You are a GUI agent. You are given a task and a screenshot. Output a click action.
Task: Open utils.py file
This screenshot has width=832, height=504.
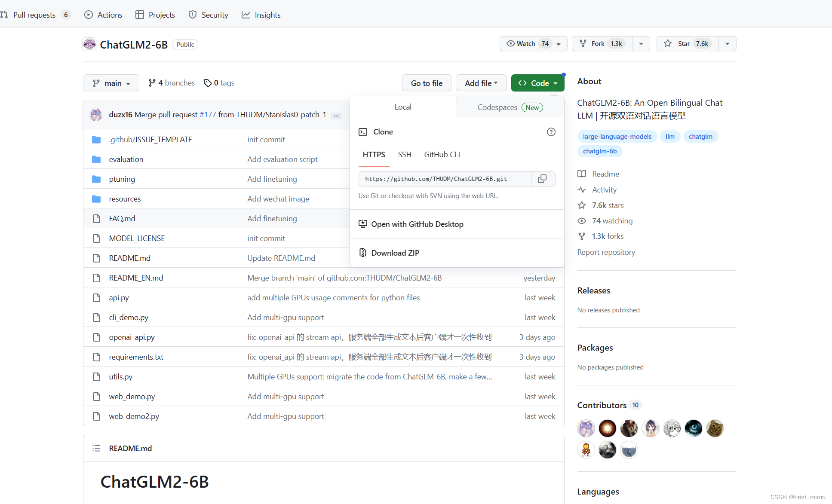[120, 377]
